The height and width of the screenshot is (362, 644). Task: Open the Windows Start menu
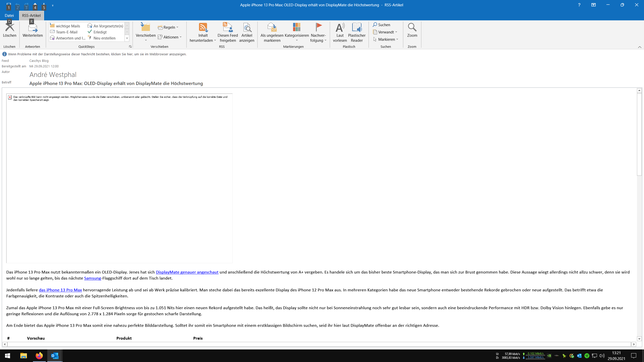coord(8,356)
